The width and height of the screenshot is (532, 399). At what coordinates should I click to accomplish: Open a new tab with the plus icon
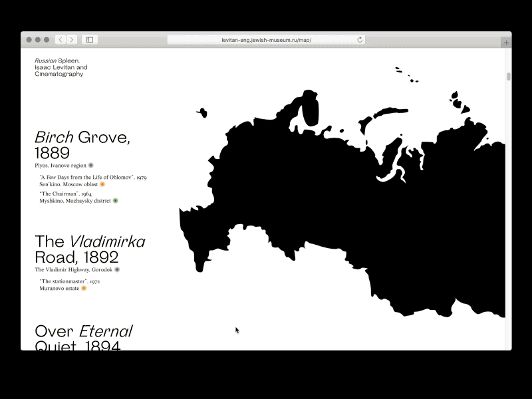[x=505, y=39]
